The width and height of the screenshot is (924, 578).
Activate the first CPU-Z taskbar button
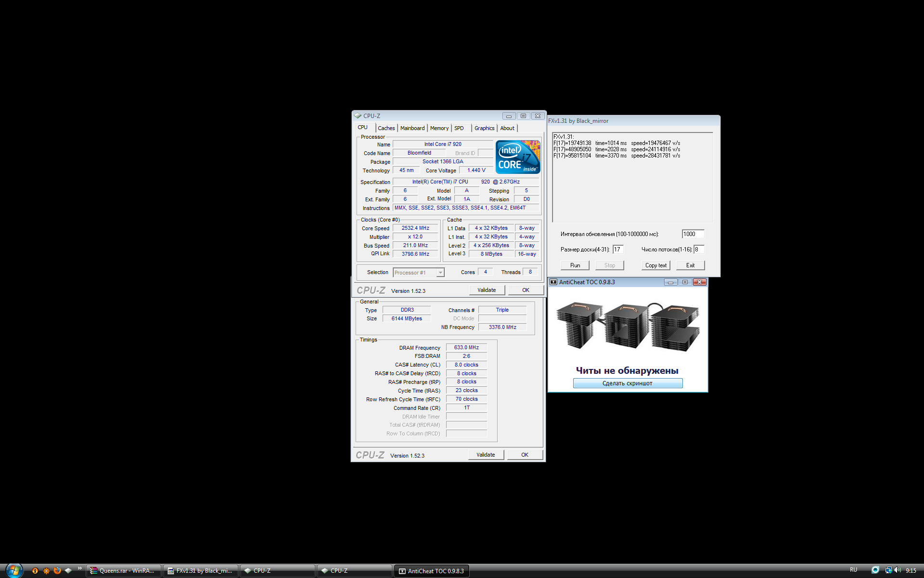[x=277, y=571]
